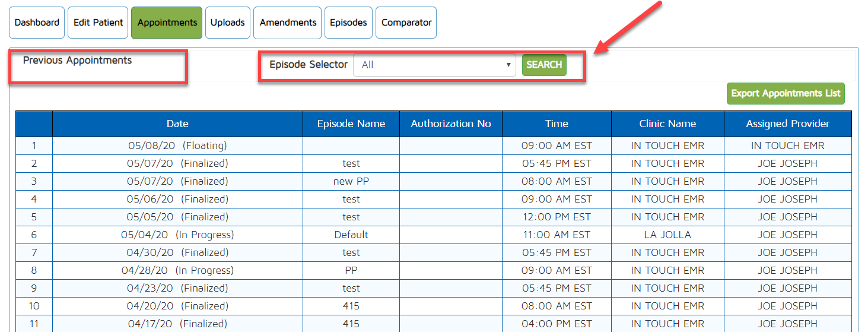
Task: Click the Time column header
Action: [x=557, y=124]
